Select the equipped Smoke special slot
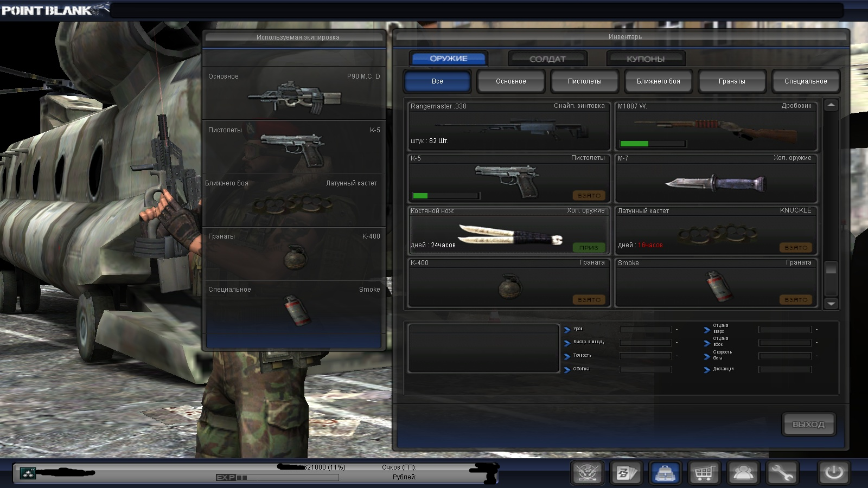The width and height of the screenshot is (868, 488). [294, 306]
